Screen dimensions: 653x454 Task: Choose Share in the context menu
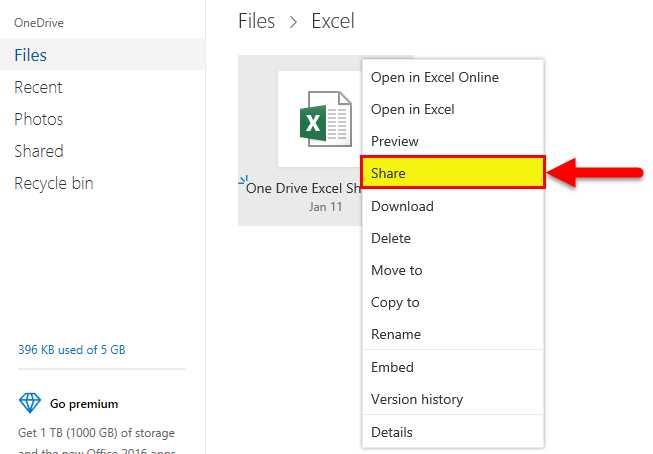tap(388, 173)
